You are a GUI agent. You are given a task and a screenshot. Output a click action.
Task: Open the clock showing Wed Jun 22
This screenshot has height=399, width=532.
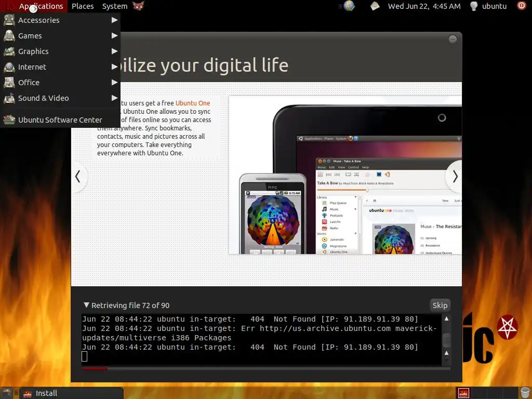pos(424,6)
